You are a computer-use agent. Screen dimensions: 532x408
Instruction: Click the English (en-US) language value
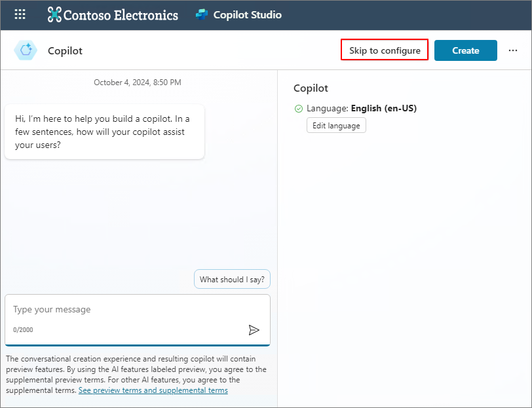tap(384, 108)
